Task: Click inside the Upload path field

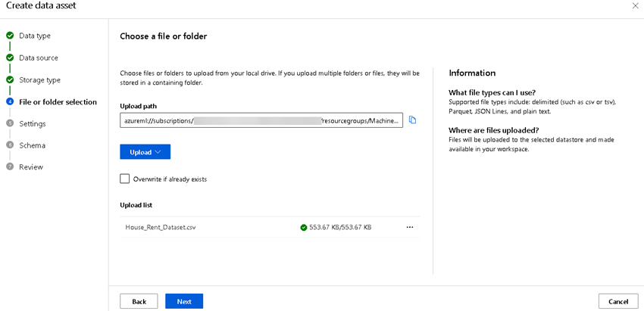Action: click(x=261, y=120)
